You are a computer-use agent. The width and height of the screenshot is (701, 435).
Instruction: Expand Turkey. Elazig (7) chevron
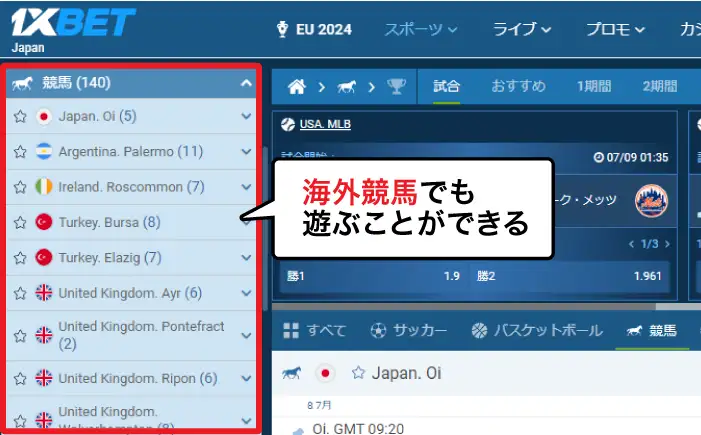tap(246, 258)
